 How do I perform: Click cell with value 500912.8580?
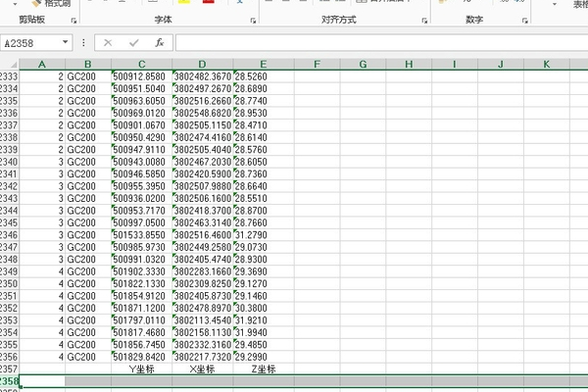[x=142, y=76]
